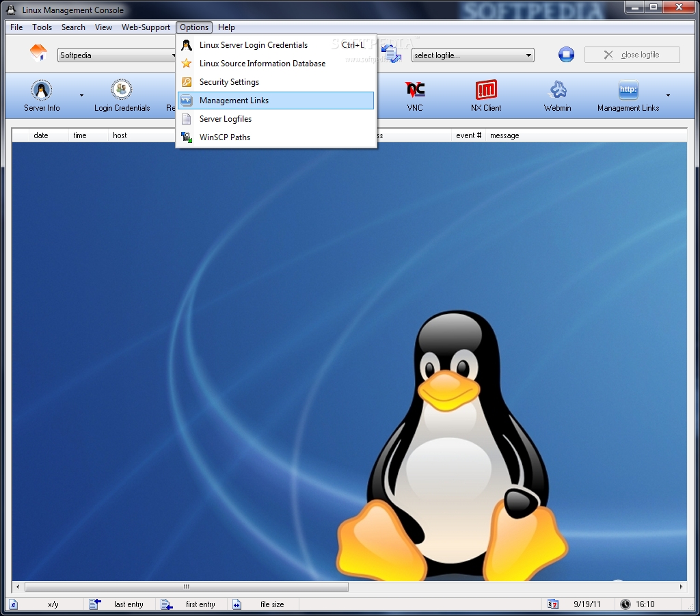Open the Tools menu

[x=42, y=27]
